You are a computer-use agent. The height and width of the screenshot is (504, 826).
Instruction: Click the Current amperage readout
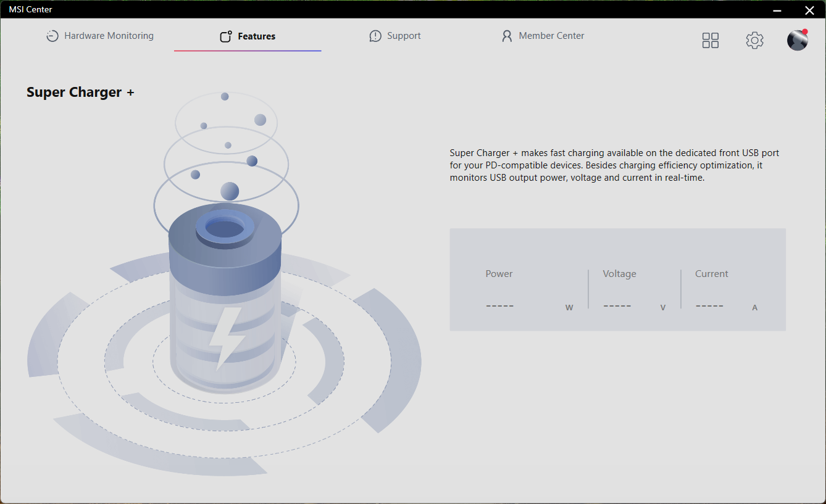(709, 306)
